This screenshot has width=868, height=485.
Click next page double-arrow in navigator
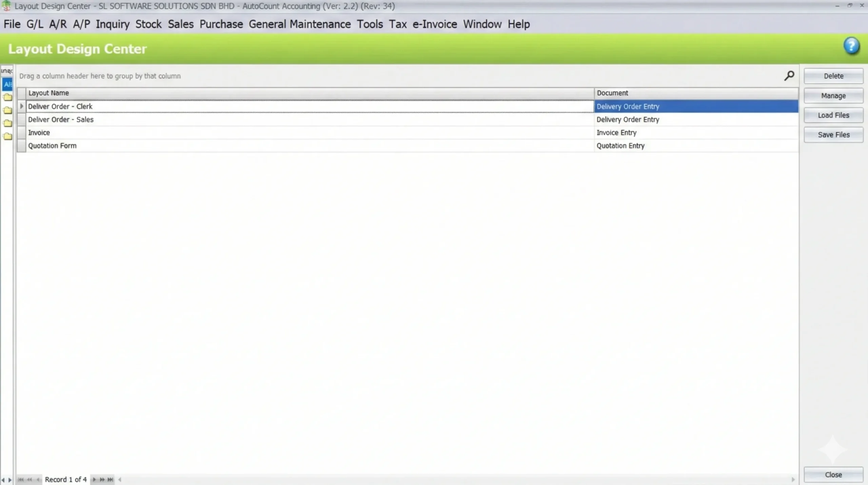pyautogui.click(x=102, y=479)
